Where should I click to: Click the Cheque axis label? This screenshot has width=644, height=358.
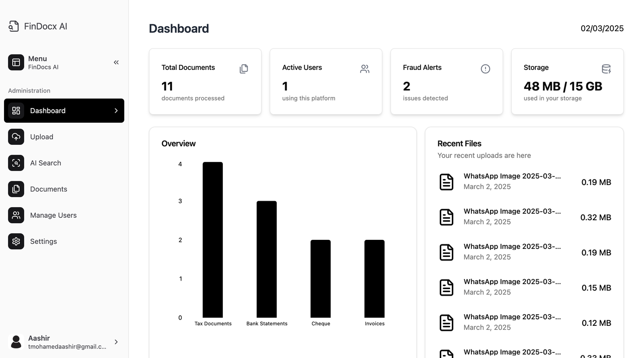click(x=320, y=324)
